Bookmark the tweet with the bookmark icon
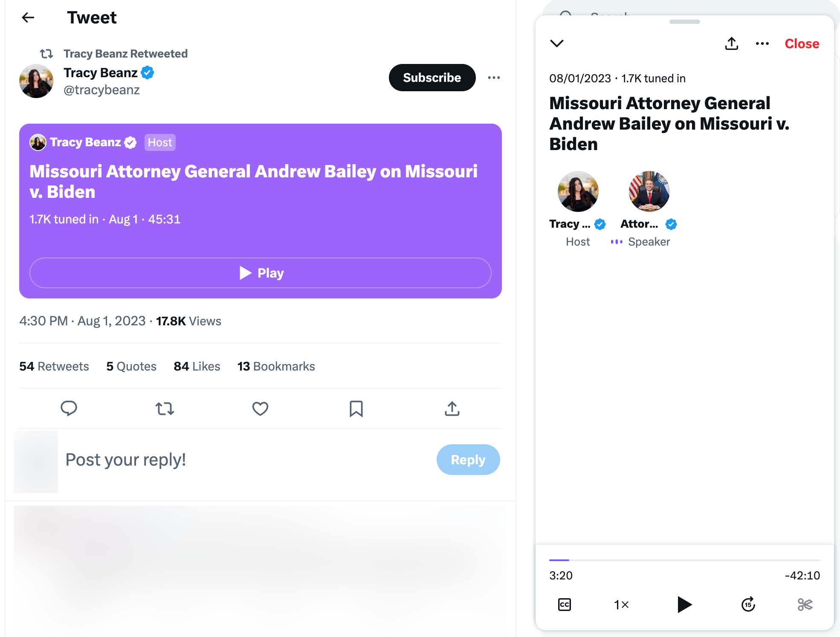This screenshot has width=840, height=637. (356, 408)
